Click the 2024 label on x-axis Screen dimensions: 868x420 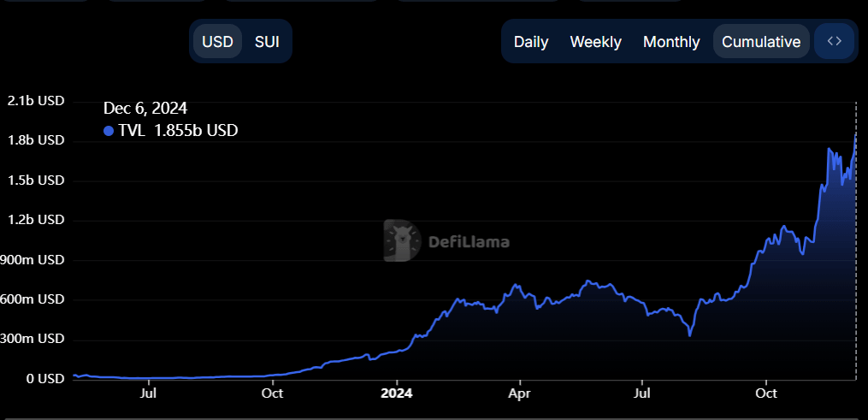397,393
